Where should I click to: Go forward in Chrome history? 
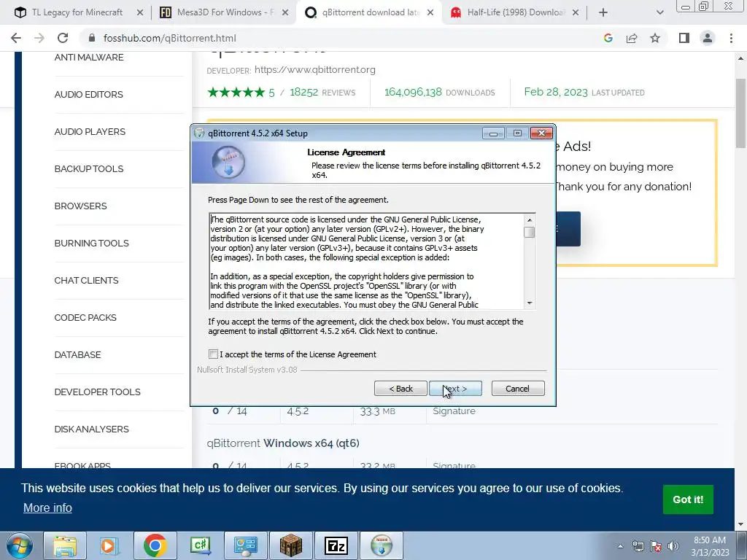pyautogui.click(x=39, y=38)
